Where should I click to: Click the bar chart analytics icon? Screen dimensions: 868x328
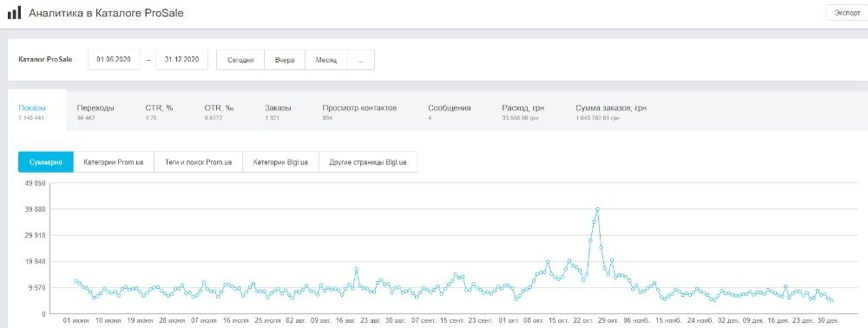(x=15, y=13)
